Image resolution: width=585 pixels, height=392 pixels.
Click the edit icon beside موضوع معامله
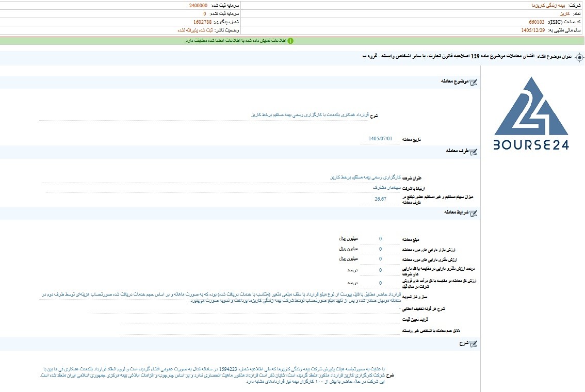(x=473, y=82)
